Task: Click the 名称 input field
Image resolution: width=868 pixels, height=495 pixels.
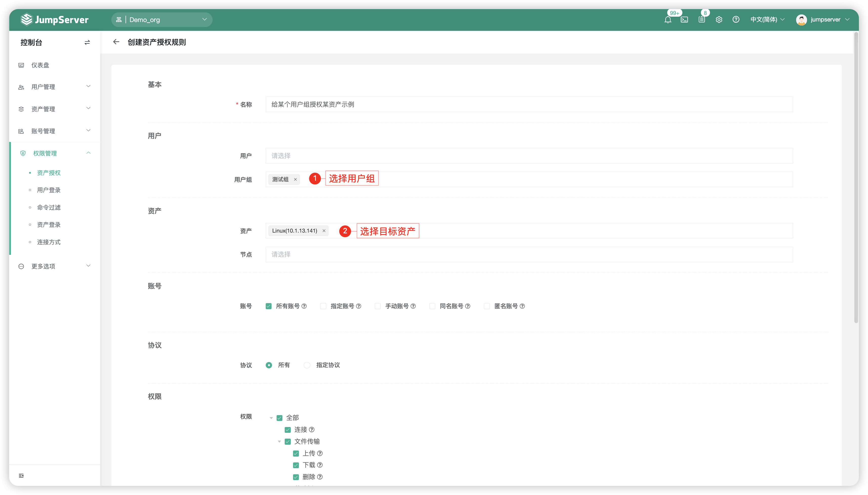Action: (529, 104)
